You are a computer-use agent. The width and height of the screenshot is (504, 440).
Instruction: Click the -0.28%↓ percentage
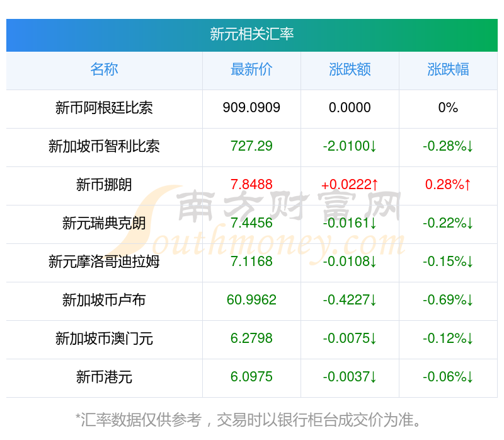(x=448, y=146)
